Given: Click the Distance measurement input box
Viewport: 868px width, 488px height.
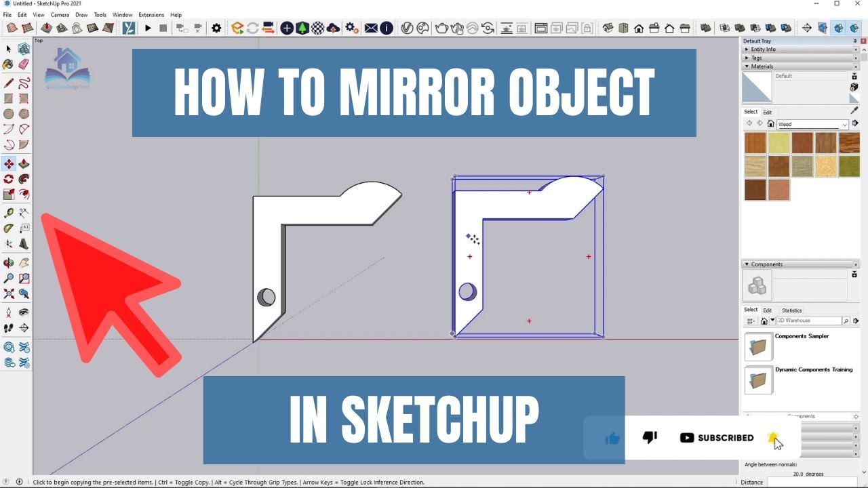Looking at the screenshot, I should 812,482.
